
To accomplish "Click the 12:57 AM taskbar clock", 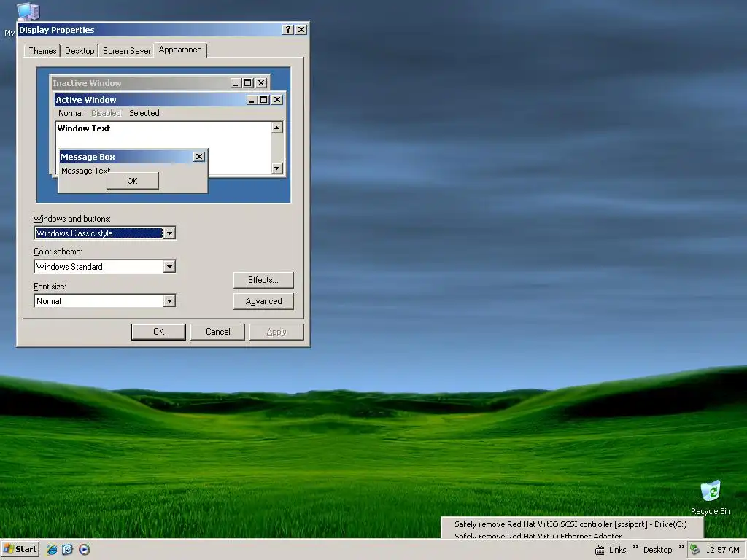I will point(722,550).
